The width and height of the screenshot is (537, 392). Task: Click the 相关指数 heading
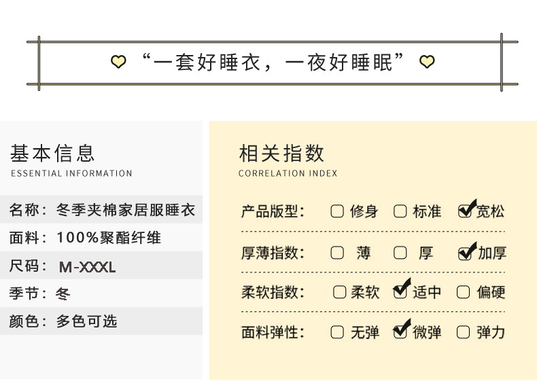(x=281, y=153)
